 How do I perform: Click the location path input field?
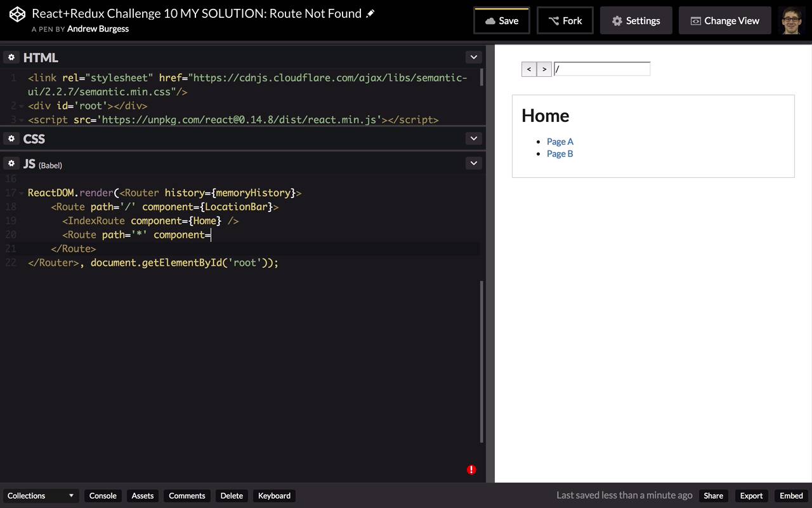602,69
